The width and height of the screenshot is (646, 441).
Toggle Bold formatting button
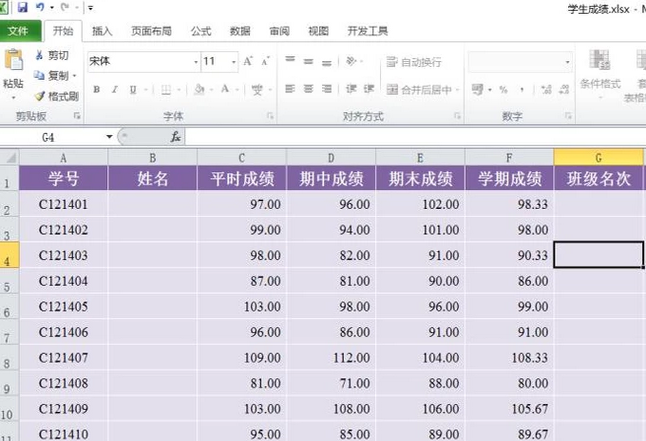(96, 89)
